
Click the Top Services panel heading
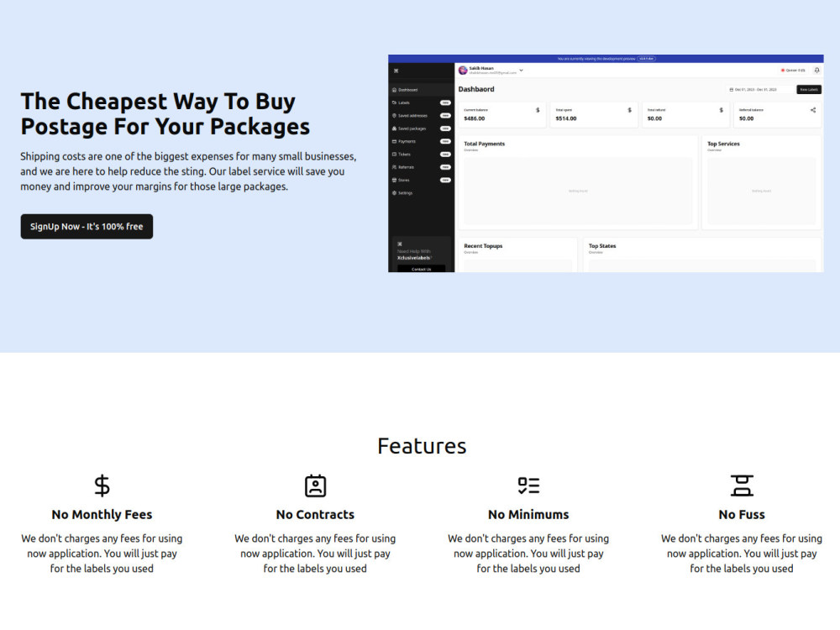[x=723, y=144]
